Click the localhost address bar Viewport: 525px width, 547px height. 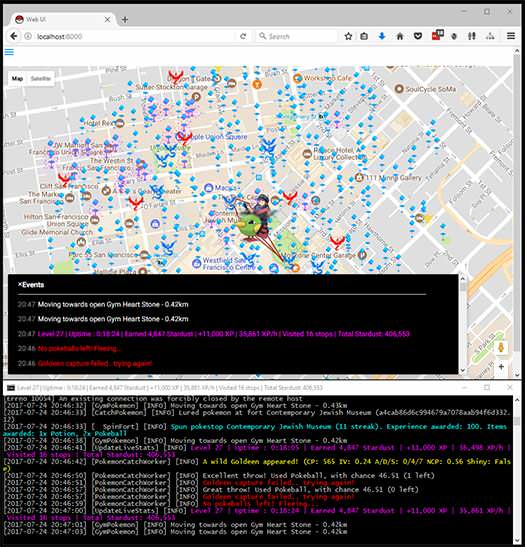coord(129,36)
